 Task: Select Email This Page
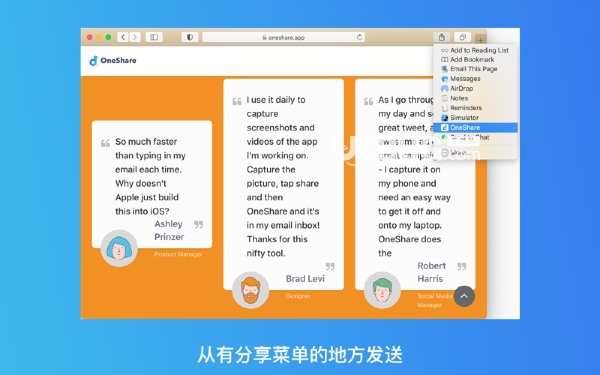pyautogui.click(x=475, y=69)
